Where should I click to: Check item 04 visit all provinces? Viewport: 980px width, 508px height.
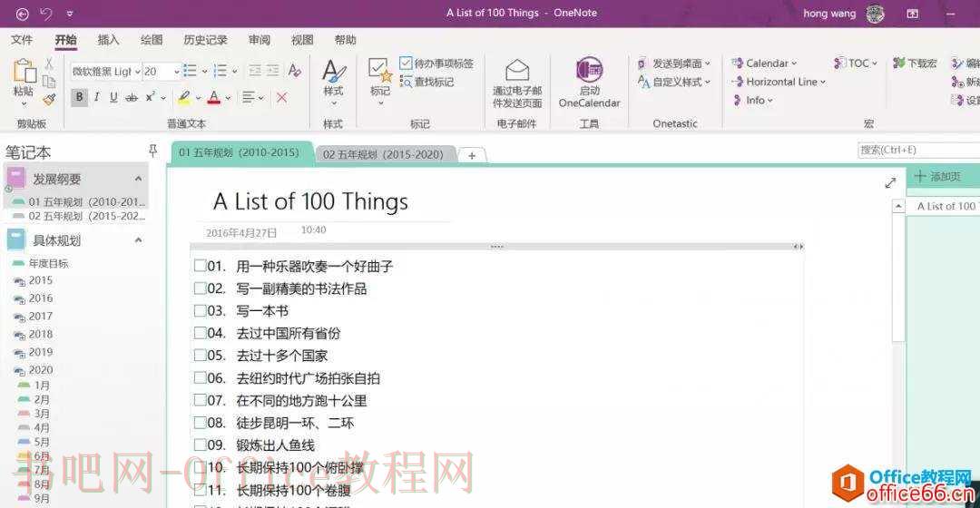[x=200, y=333]
